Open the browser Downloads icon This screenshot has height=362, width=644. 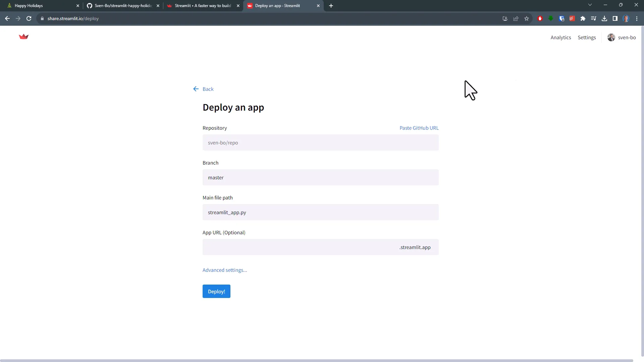pyautogui.click(x=604, y=18)
